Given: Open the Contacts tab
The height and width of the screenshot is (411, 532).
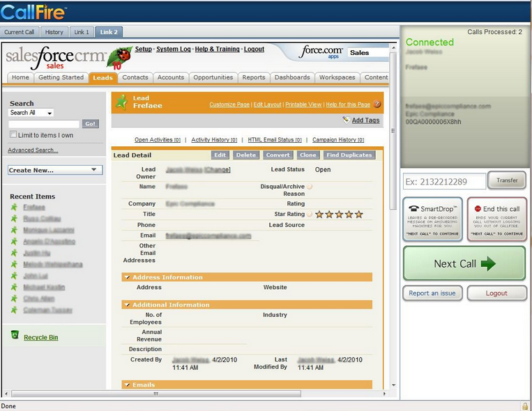Looking at the screenshot, I should [x=135, y=77].
